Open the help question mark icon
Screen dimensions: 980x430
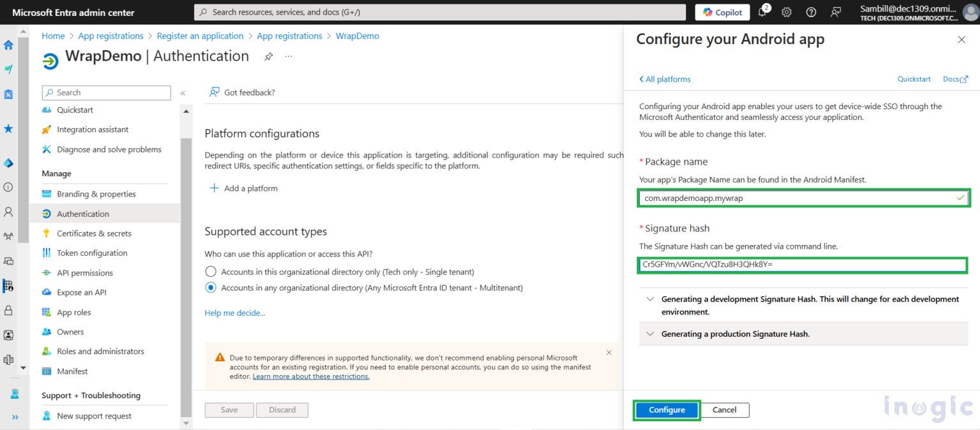[810, 12]
